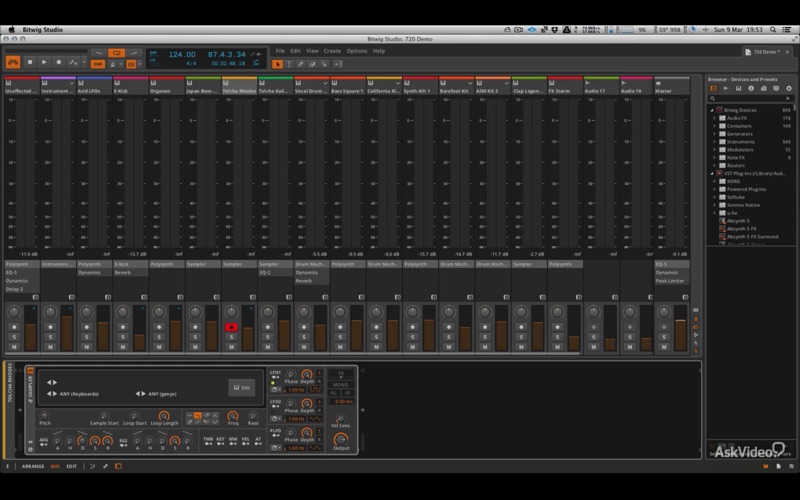Expand the Audio FX folder
The image size is (800, 500).
715,118
